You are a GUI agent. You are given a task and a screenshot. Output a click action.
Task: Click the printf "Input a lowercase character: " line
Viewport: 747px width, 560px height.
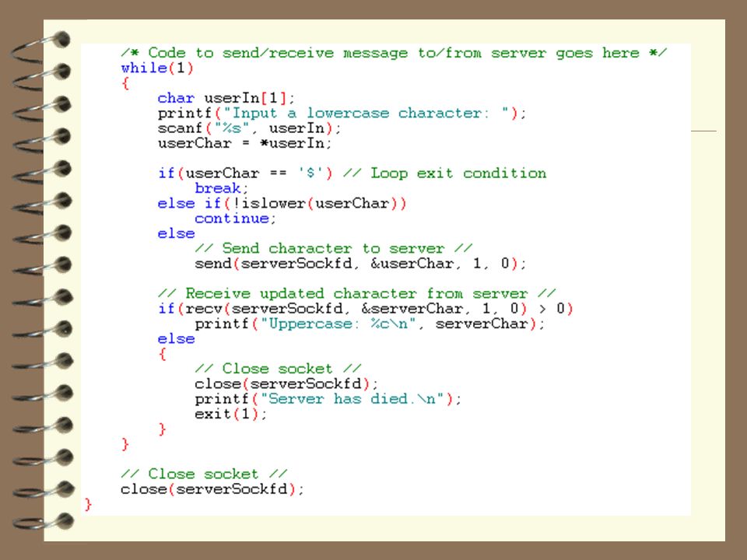coord(342,114)
